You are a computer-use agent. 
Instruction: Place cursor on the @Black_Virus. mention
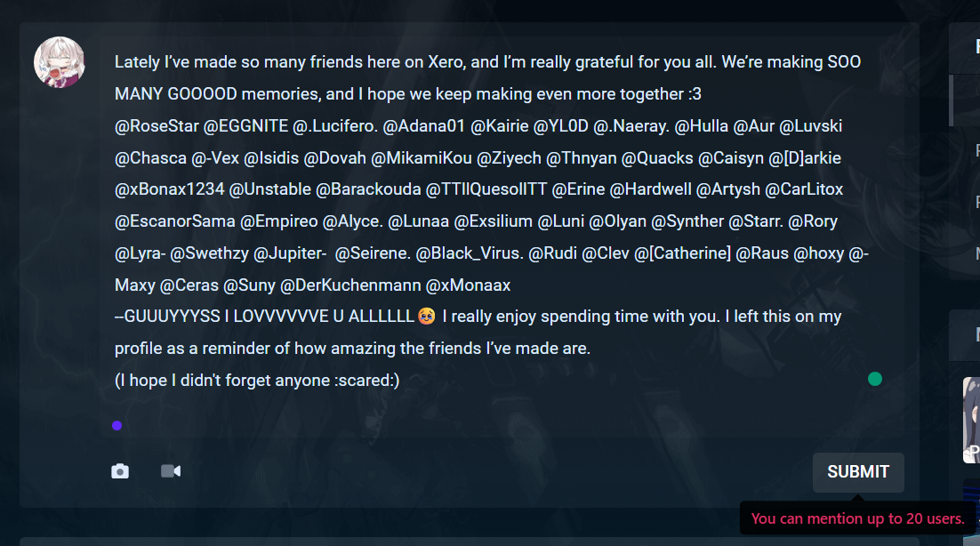click(x=470, y=253)
